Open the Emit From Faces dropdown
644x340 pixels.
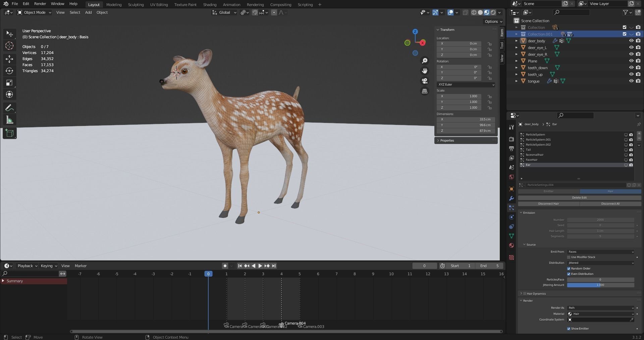coord(601,252)
